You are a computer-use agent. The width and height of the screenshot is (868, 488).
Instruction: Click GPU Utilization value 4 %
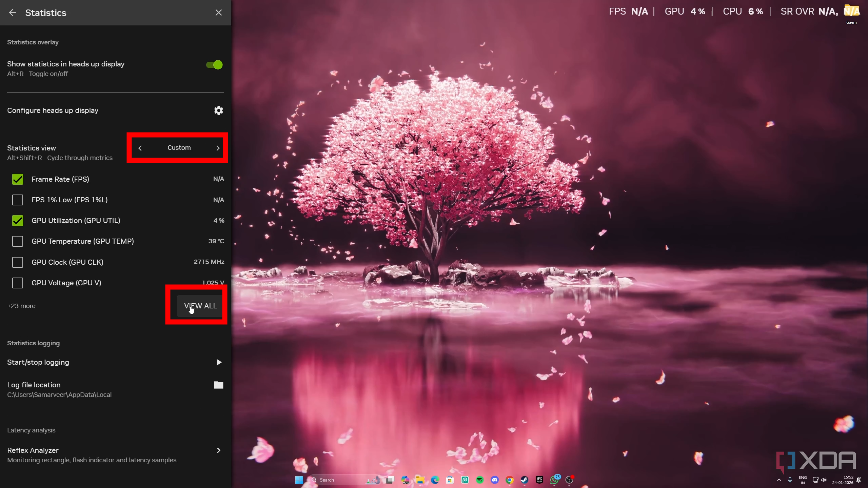point(219,220)
